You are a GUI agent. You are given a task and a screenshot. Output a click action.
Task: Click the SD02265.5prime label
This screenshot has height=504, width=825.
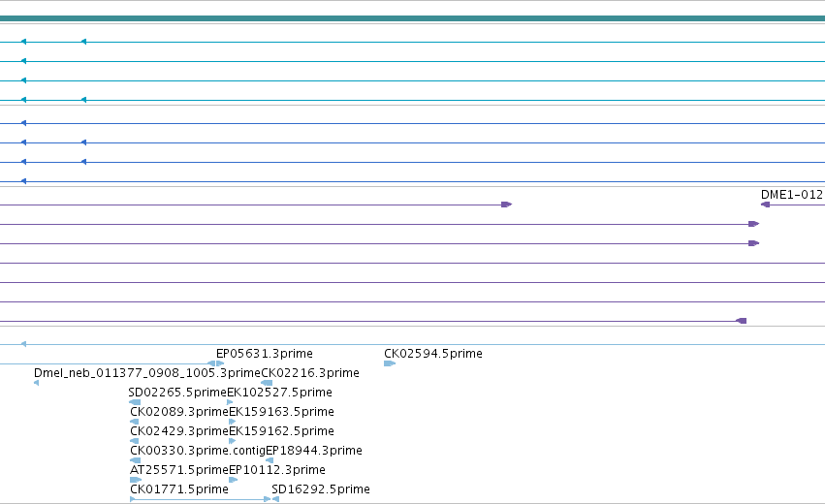177,393
